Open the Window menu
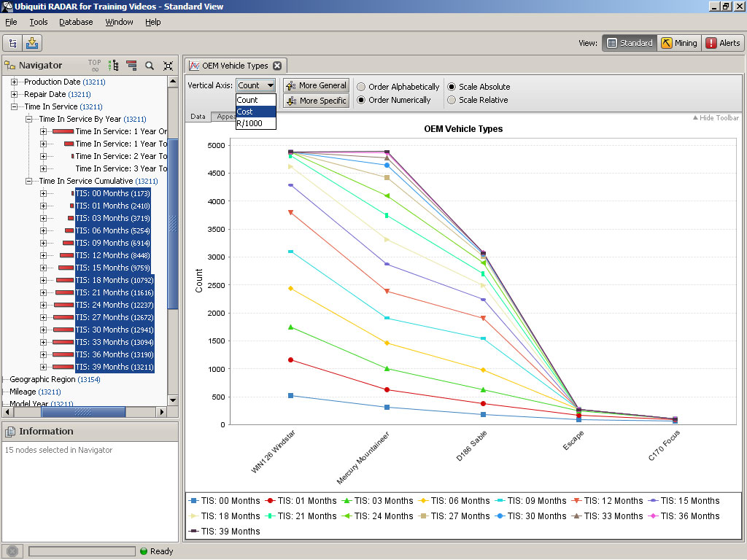 119,22
